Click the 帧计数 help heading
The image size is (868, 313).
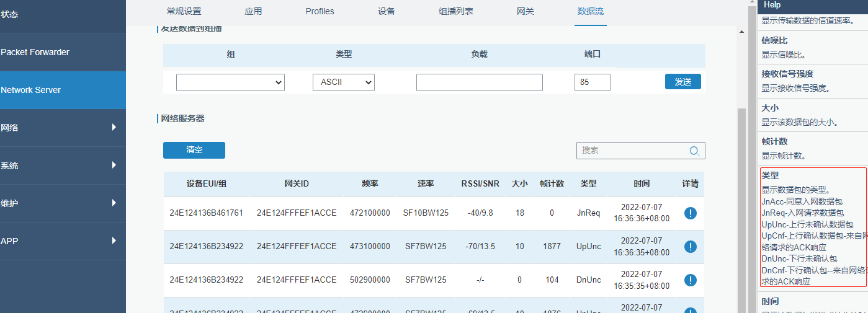(x=775, y=142)
